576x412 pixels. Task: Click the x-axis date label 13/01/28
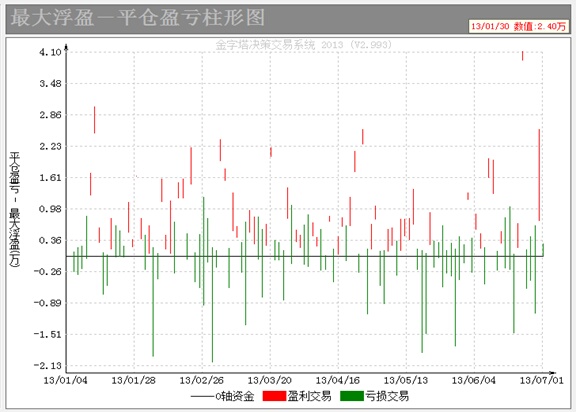point(134,380)
